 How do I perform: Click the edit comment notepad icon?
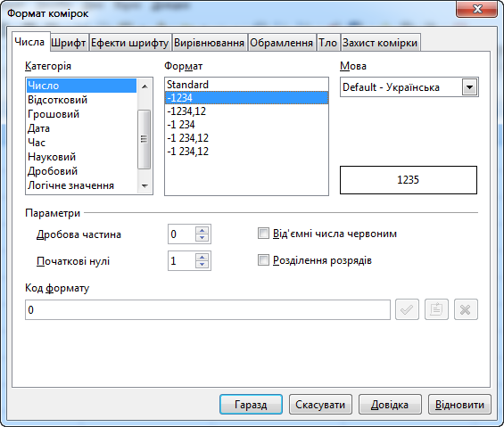point(436,309)
